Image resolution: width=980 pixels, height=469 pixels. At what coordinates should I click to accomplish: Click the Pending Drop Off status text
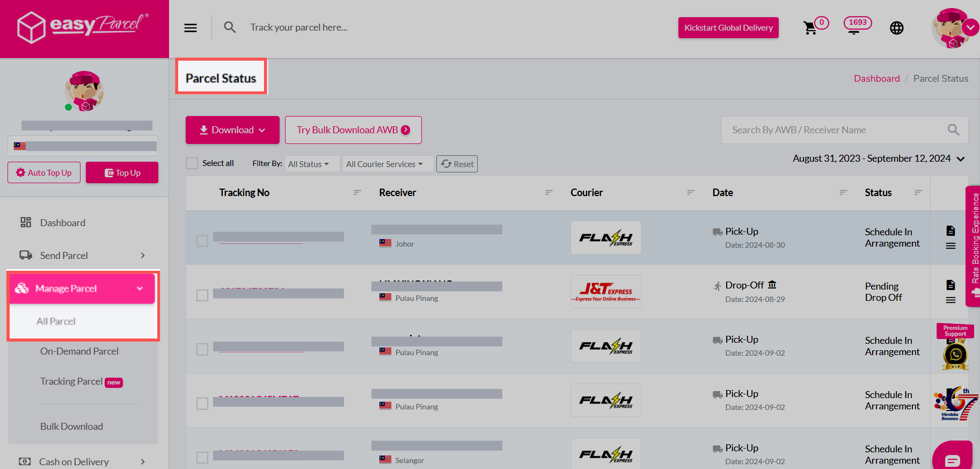883,292
